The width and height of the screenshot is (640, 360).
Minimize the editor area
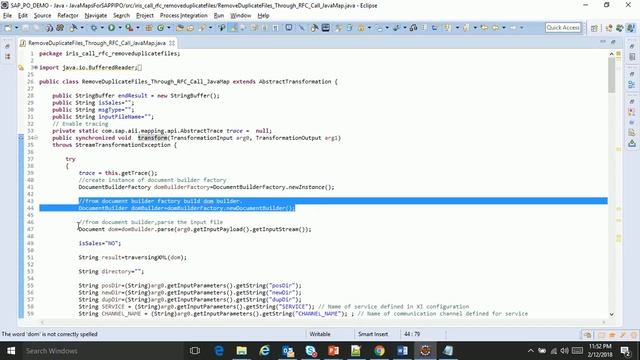[603, 42]
